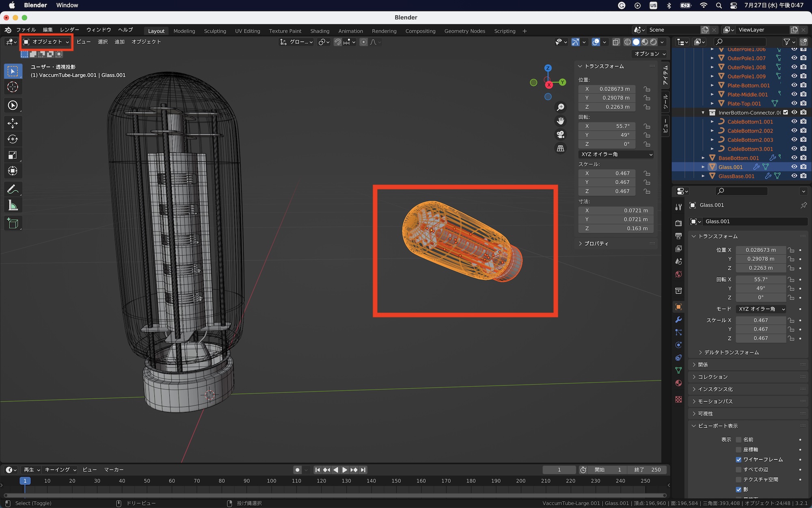Click the pan view hand icon
Screen dimensions: 812x508
560,121
